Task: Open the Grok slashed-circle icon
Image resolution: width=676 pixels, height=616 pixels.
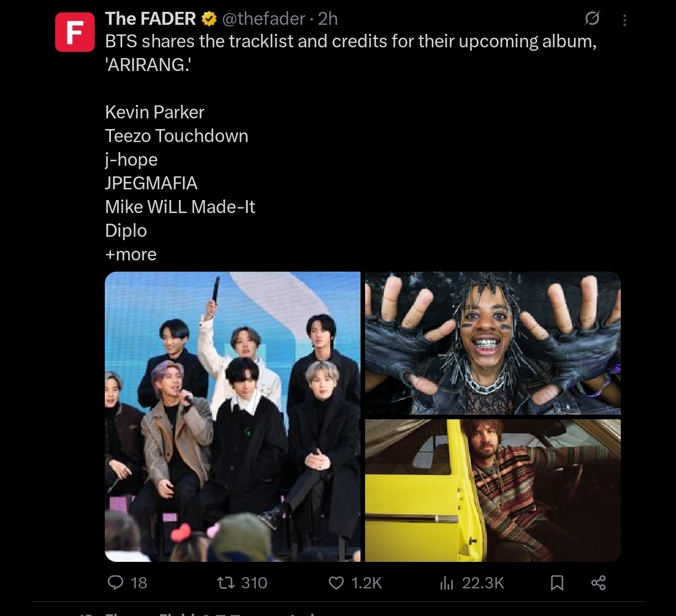Action: click(591, 19)
